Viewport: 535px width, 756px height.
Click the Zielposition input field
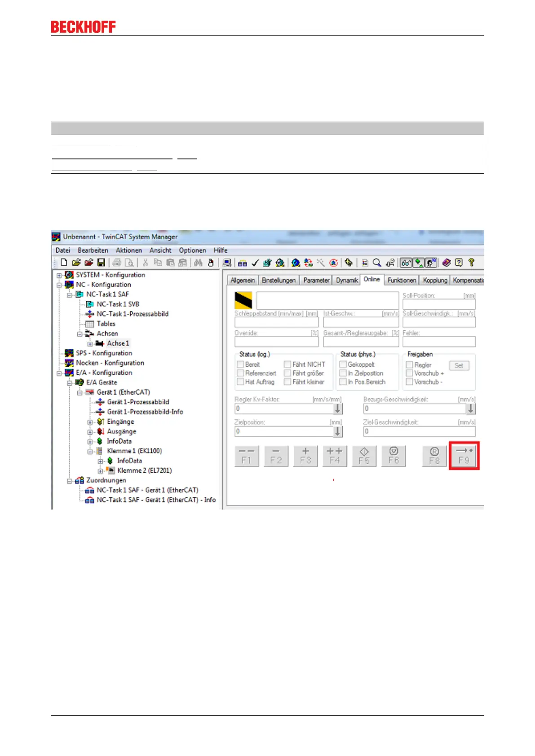pyautogui.click(x=284, y=431)
